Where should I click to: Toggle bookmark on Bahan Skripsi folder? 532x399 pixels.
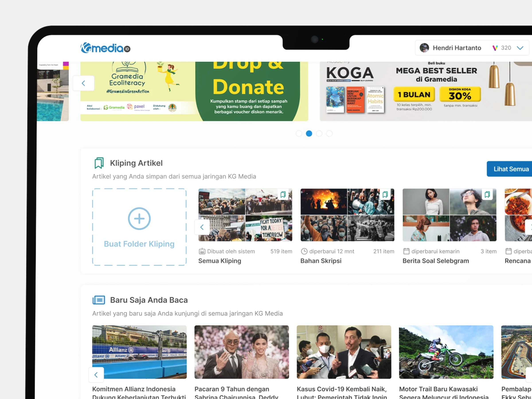[x=385, y=194]
